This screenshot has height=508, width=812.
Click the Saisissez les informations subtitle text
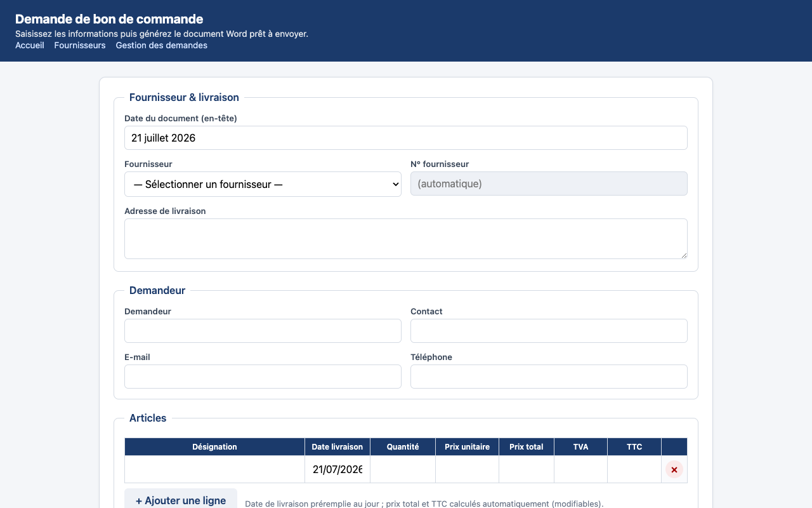162,34
